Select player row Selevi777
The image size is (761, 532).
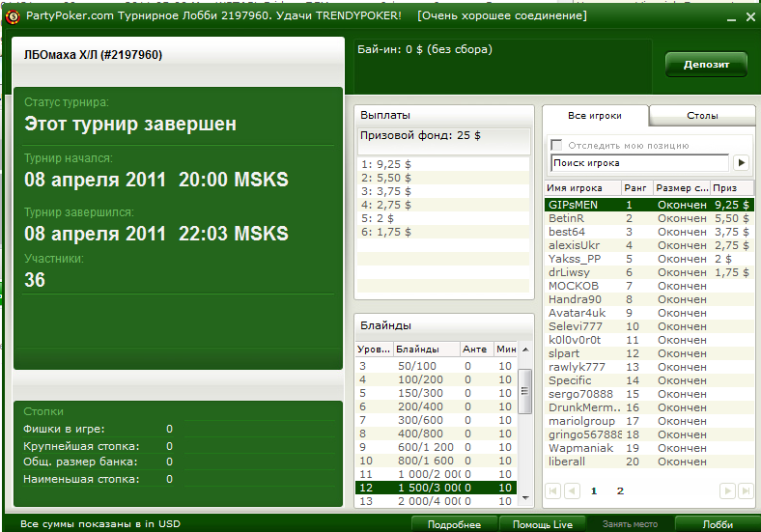click(649, 326)
